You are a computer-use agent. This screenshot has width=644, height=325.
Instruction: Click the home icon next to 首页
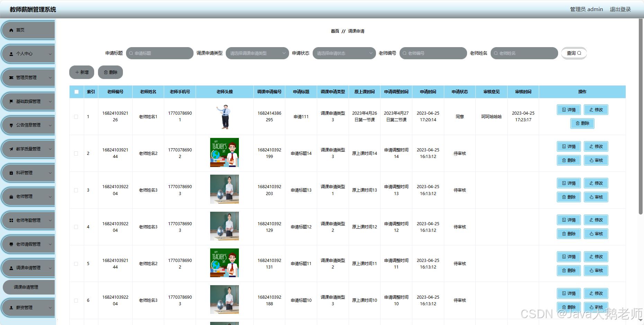point(11,30)
